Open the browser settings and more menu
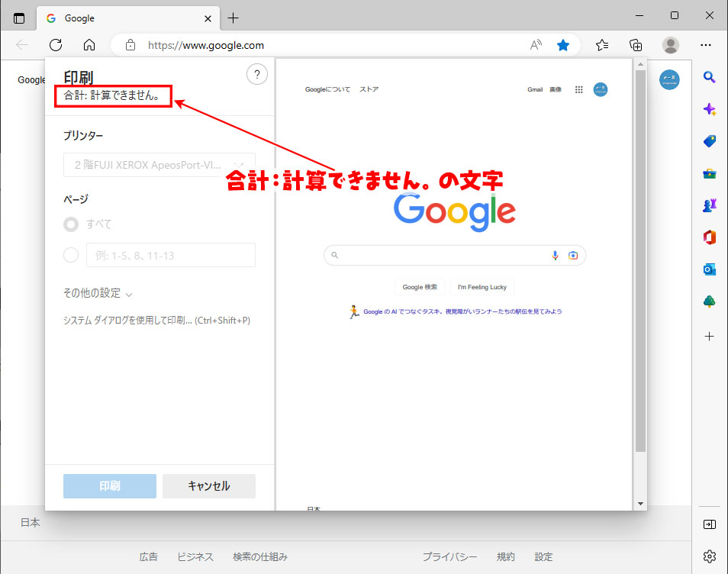 707,45
